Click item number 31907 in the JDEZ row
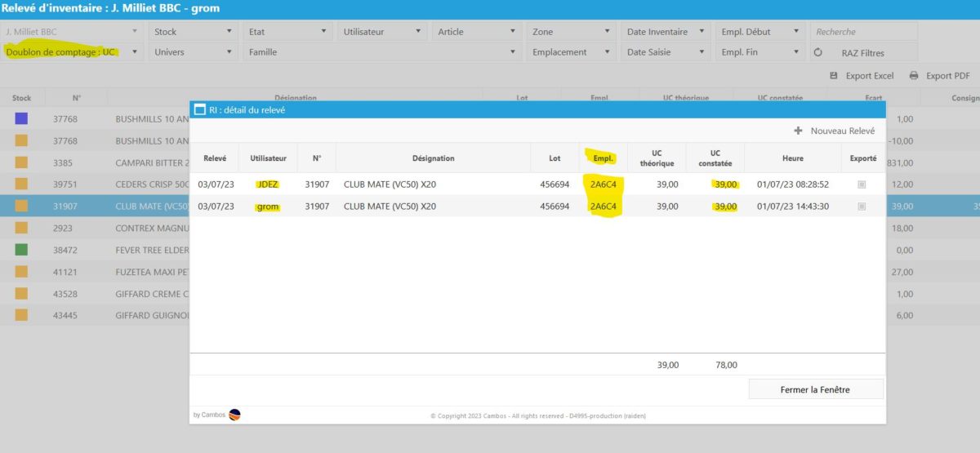The image size is (980, 453). click(x=317, y=184)
